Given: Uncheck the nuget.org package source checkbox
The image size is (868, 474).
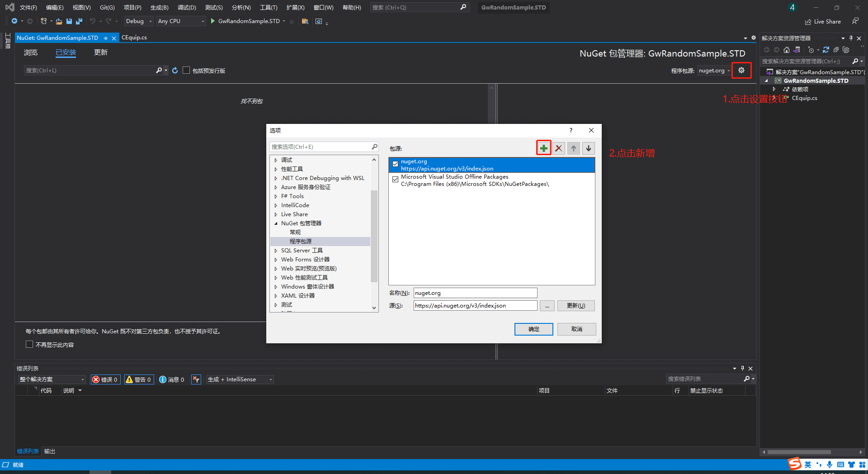Looking at the screenshot, I should 395,164.
